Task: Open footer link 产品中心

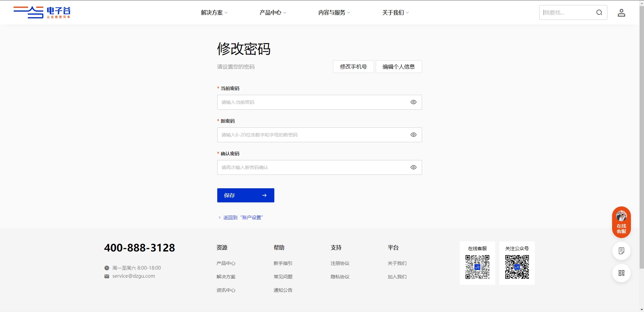Action: pos(226,263)
